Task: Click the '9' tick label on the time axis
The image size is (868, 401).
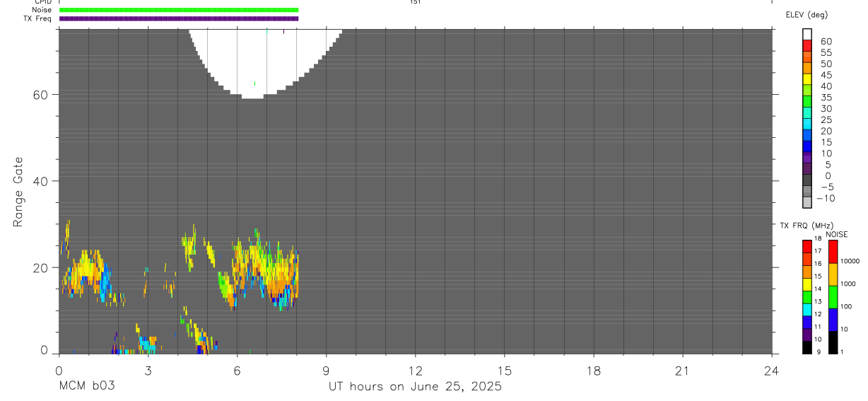Action: [x=326, y=371]
